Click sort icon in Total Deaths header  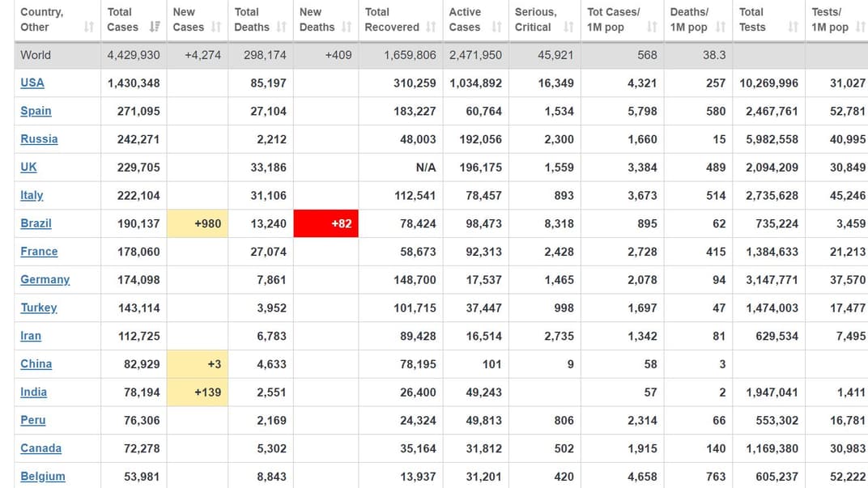coord(281,28)
